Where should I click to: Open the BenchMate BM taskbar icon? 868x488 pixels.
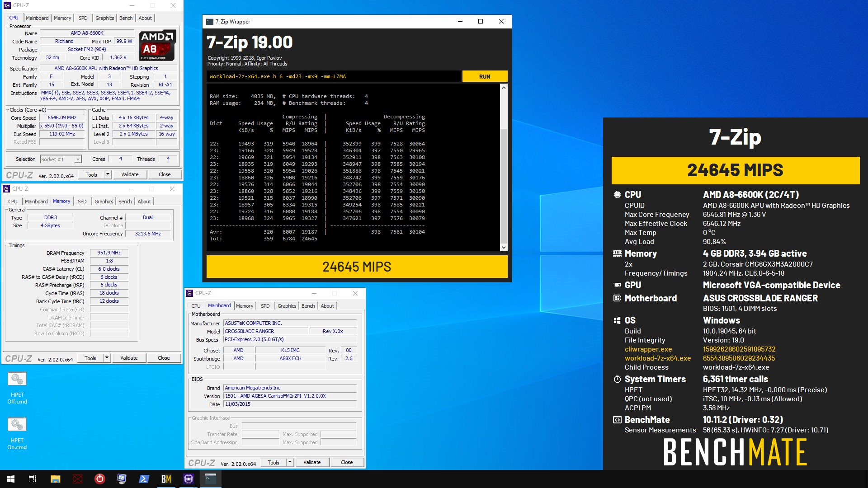pos(166,479)
